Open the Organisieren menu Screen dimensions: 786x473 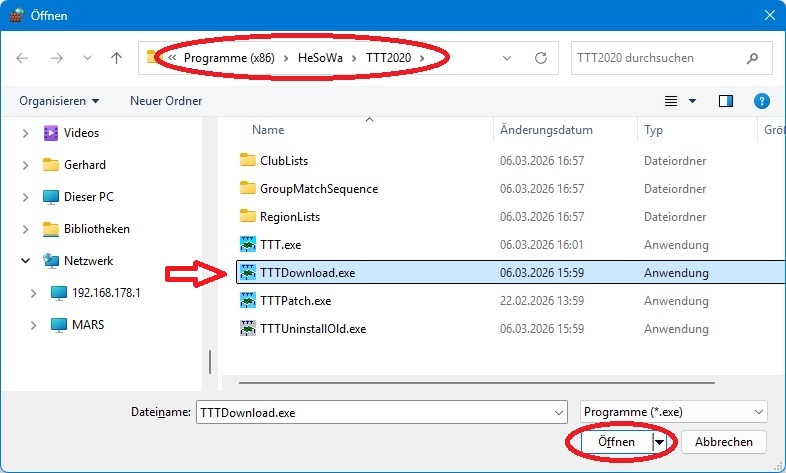click(59, 101)
